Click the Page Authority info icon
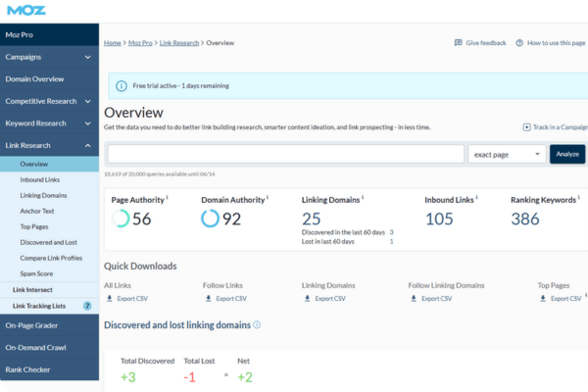 pos(168,197)
